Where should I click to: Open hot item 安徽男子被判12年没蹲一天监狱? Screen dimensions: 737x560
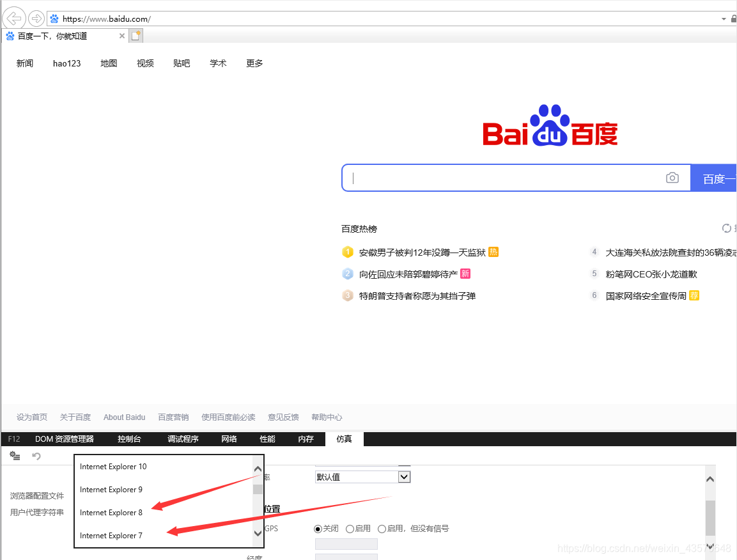tap(422, 253)
